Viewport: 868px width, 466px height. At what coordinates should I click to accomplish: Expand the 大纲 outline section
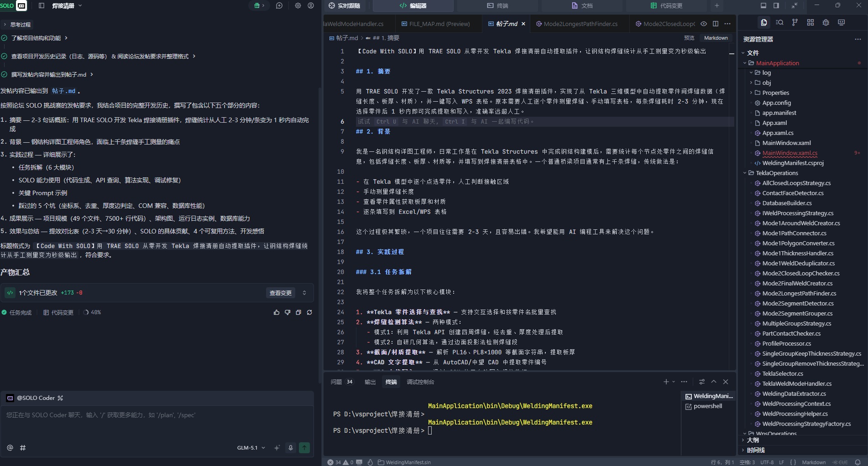coord(753,440)
